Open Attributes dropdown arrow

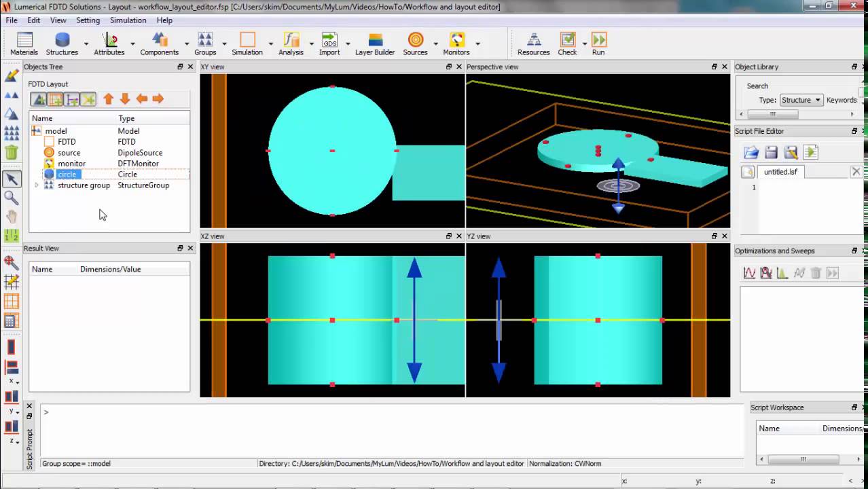tap(132, 44)
